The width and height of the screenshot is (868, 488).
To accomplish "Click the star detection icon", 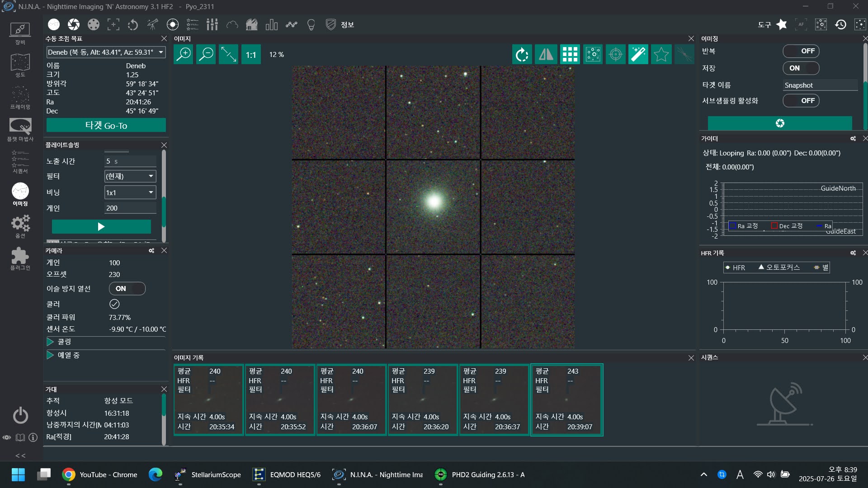I will pos(660,55).
